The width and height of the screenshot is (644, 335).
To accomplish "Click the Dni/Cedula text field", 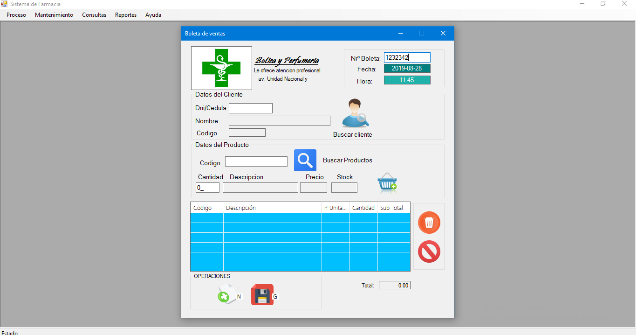I will click(250, 108).
